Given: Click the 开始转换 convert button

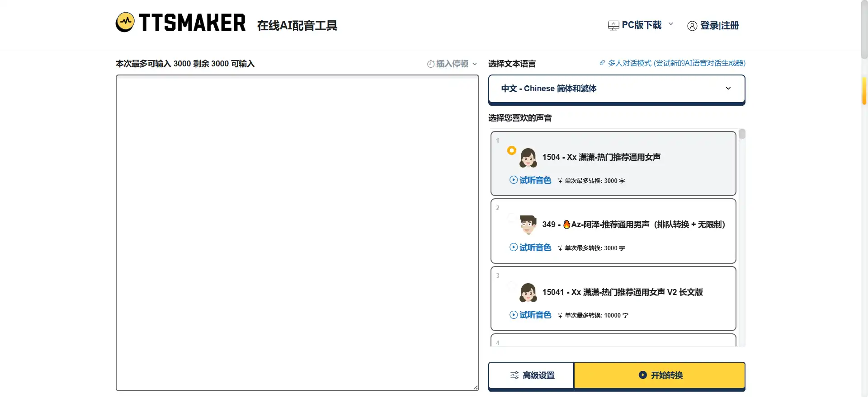Looking at the screenshot, I should (660, 375).
